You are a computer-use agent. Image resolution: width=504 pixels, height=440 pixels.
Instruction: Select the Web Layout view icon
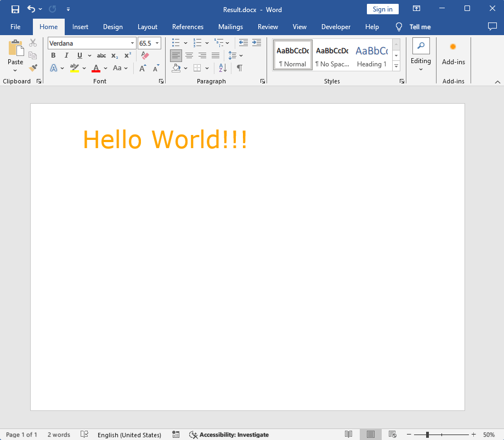coord(393,434)
